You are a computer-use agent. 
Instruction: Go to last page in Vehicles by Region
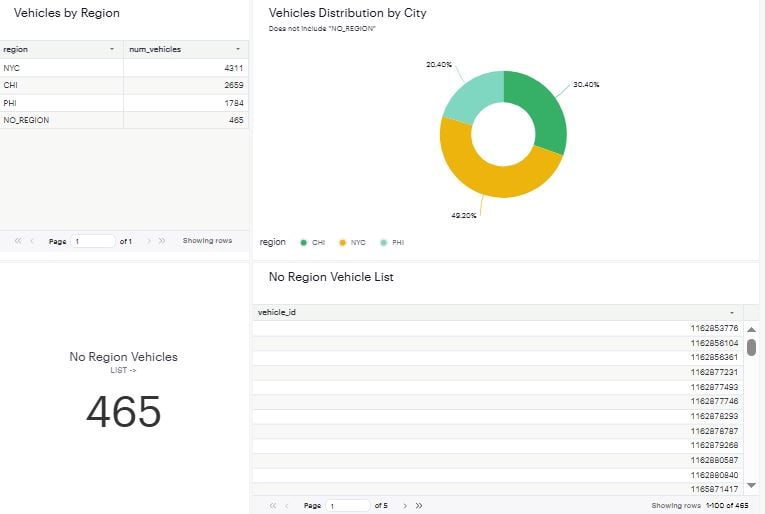click(x=162, y=241)
